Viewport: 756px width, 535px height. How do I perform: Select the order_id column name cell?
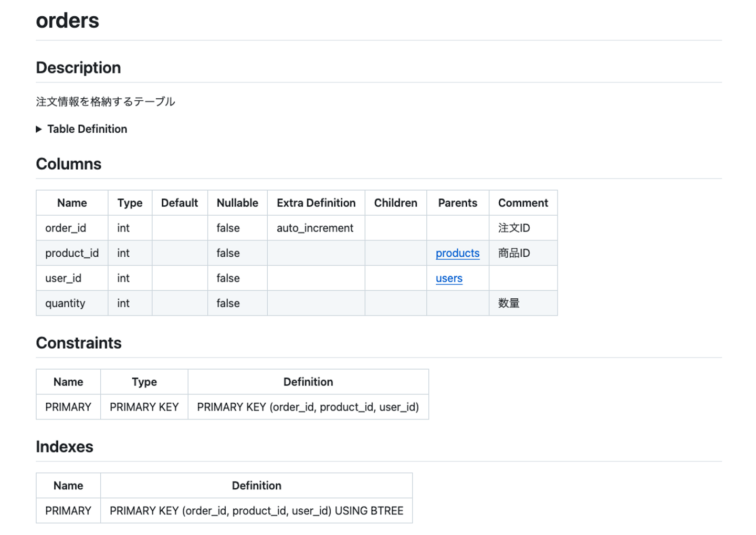[66, 228]
